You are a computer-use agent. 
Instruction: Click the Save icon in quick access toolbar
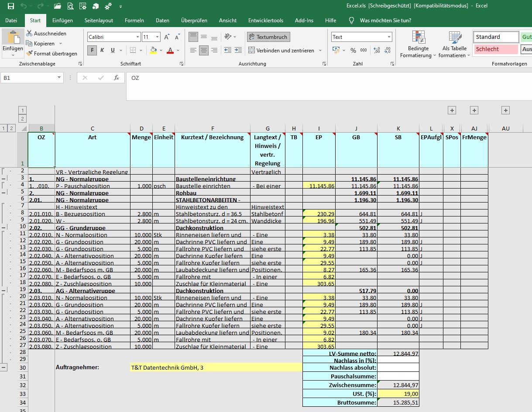tap(11, 6)
